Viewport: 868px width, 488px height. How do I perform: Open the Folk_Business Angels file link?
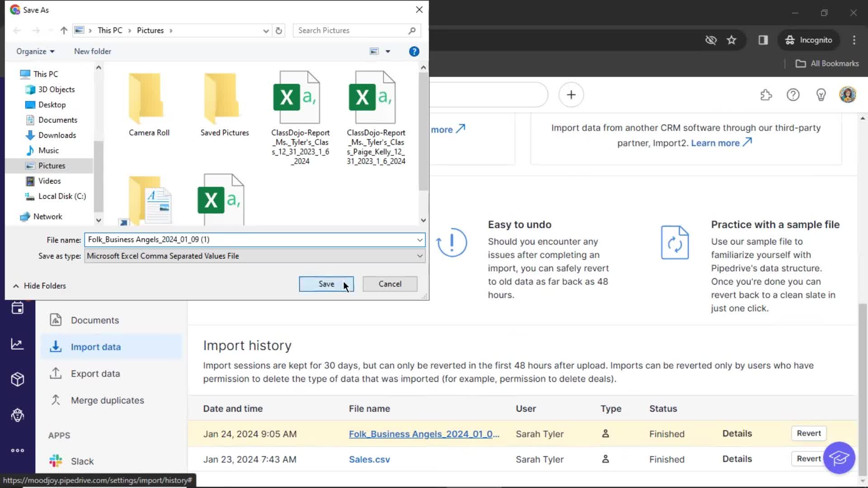tap(424, 434)
